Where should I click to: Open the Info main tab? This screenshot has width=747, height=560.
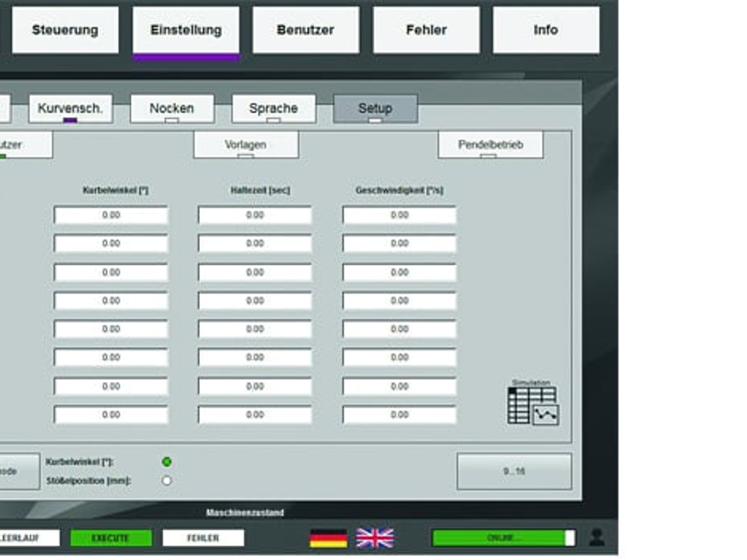click(x=546, y=30)
